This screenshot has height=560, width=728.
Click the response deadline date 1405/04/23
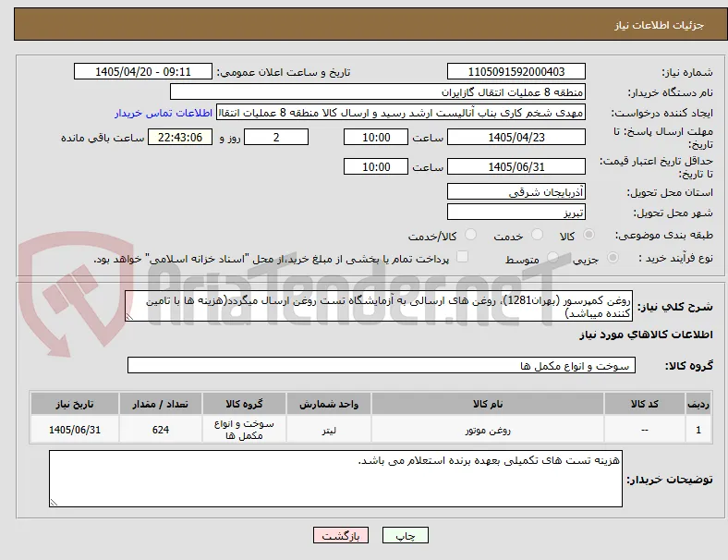[x=516, y=137]
